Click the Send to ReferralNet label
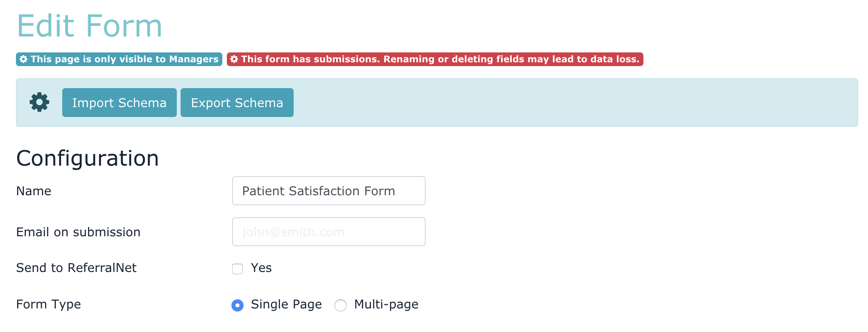 pos(76,268)
